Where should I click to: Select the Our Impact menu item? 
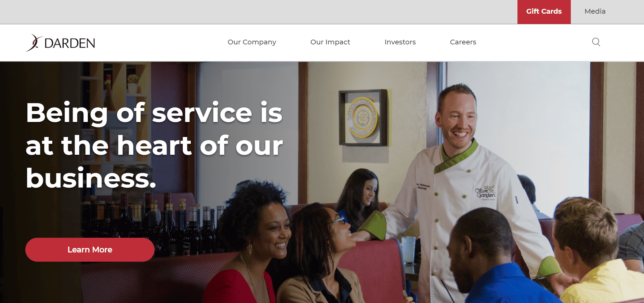pos(330,42)
